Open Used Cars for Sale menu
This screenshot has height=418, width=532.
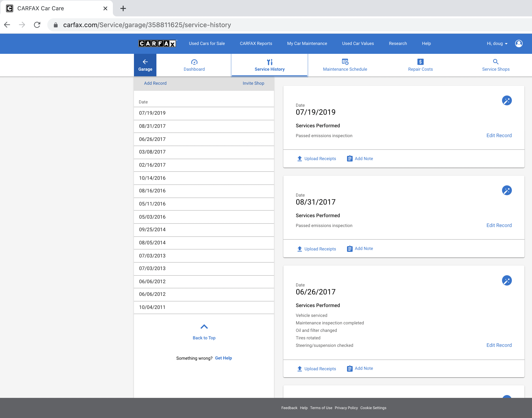coord(207,44)
